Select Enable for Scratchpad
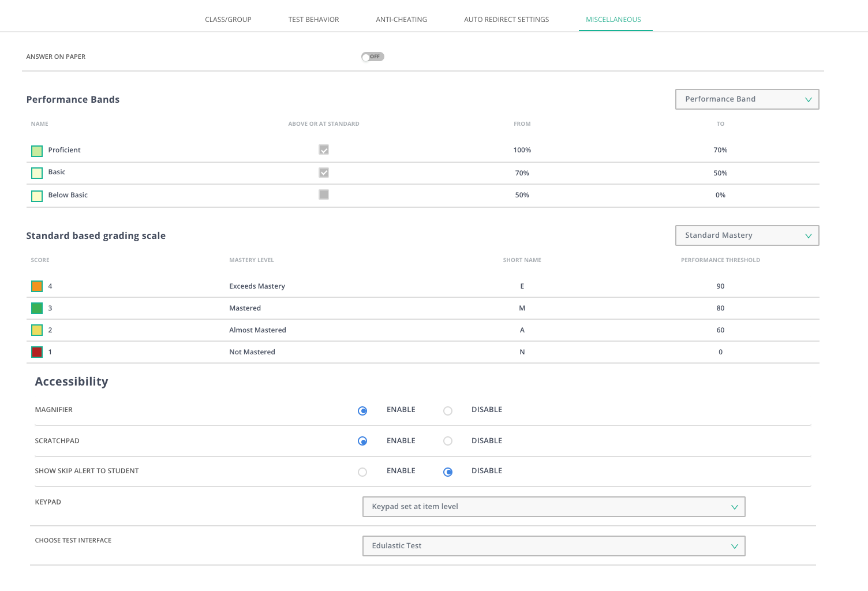The image size is (868, 591). 362,441
